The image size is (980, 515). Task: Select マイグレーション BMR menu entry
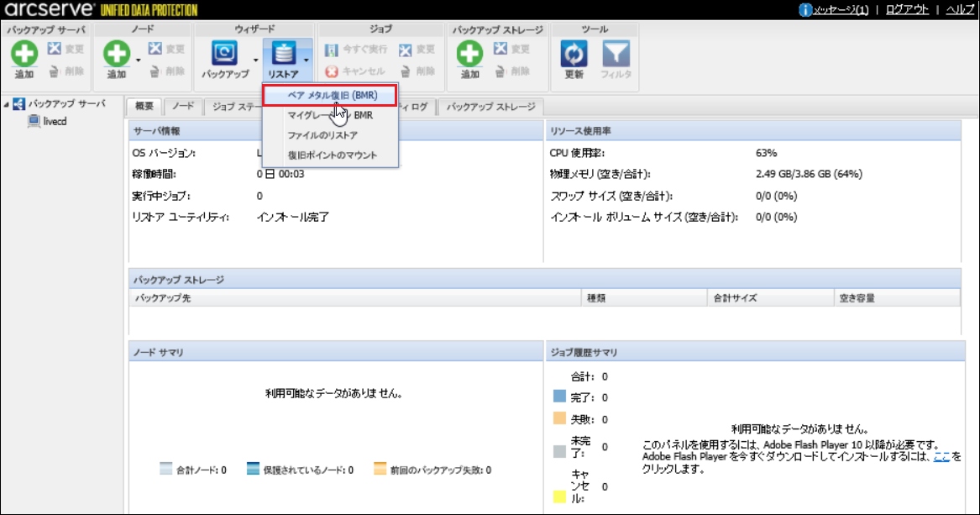(x=330, y=115)
